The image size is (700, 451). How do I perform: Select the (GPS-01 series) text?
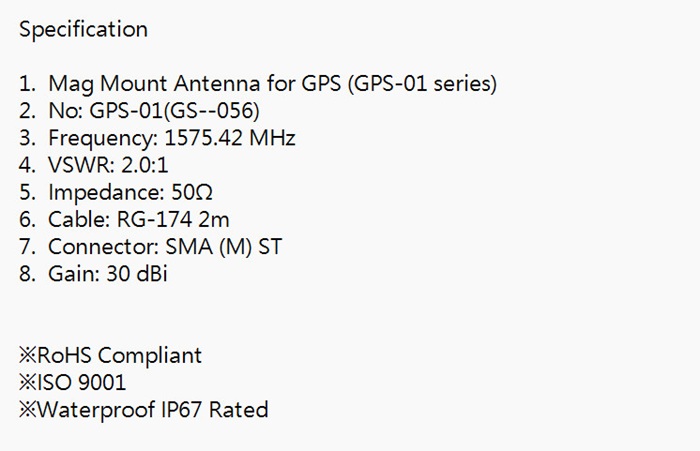coord(423,84)
